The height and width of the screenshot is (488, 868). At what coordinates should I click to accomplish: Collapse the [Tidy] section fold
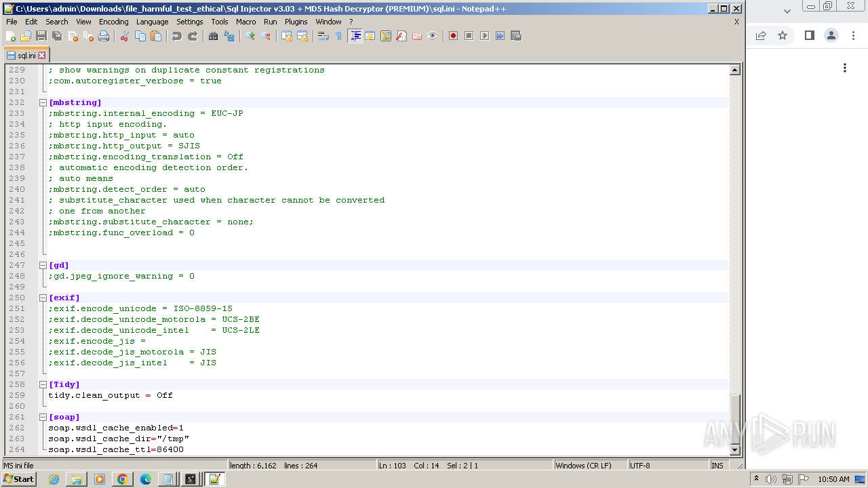coord(43,384)
